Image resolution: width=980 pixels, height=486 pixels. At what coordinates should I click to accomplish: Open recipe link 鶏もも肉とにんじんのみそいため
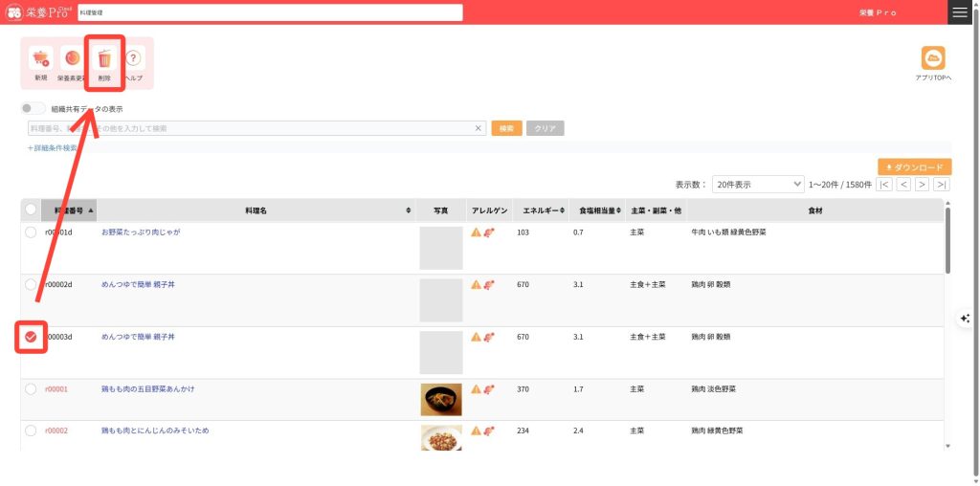[x=155, y=431]
